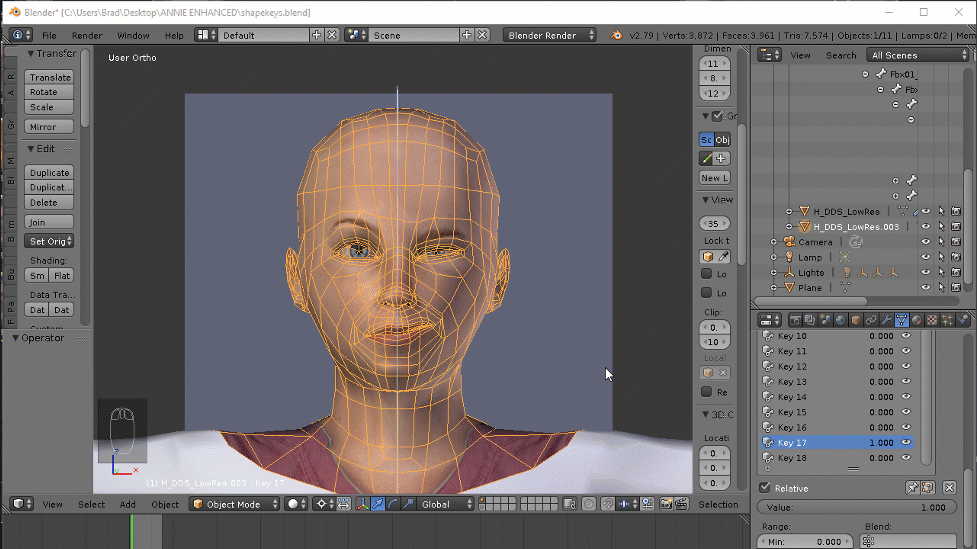Image resolution: width=977 pixels, height=549 pixels.
Task: Open the Object Data properties tab
Action: click(x=901, y=320)
